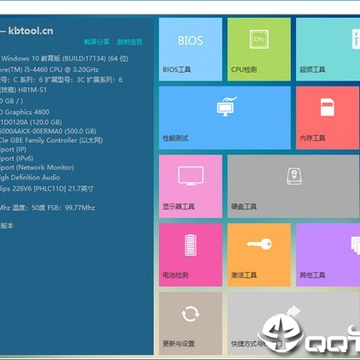Select the line ending in (IPv6)
The height and width of the screenshot is (360, 360).
(x=17, y=158)
